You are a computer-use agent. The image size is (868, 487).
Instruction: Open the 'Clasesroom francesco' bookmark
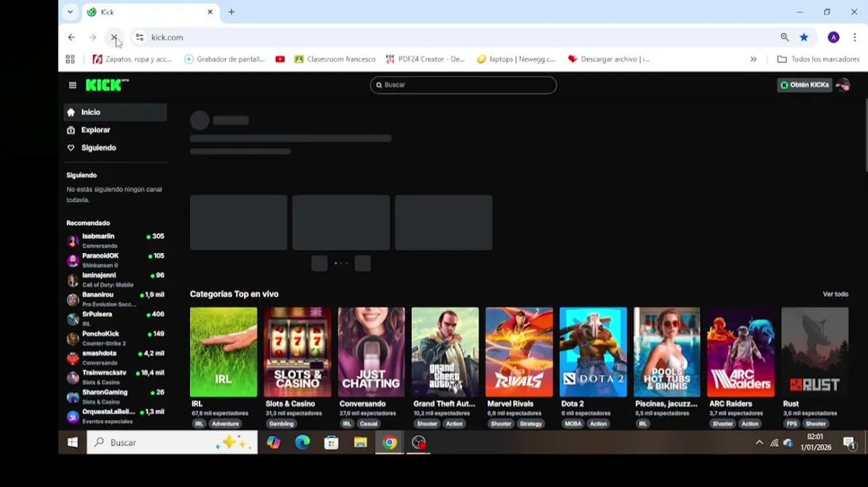tap(335, 60)
